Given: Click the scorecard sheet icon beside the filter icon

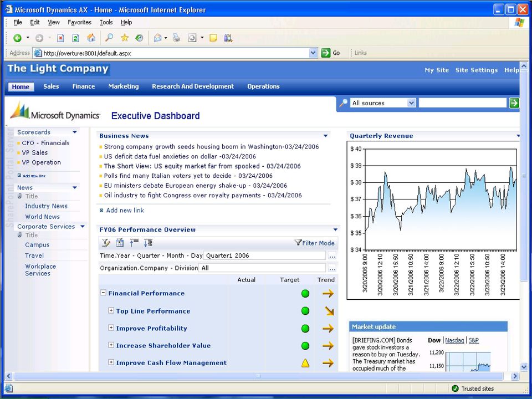Looking at the screenshot, I should [x=120, y=243].
